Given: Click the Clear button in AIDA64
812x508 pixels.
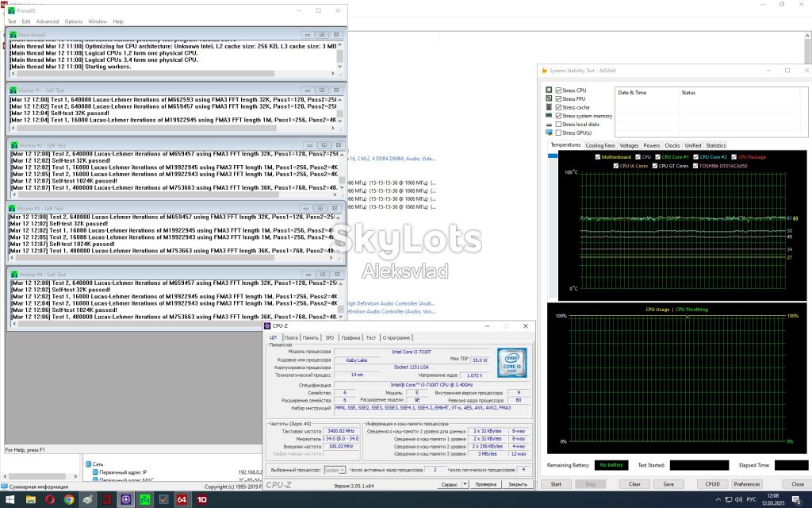Looking at the screenshot, I should [634, 484].
